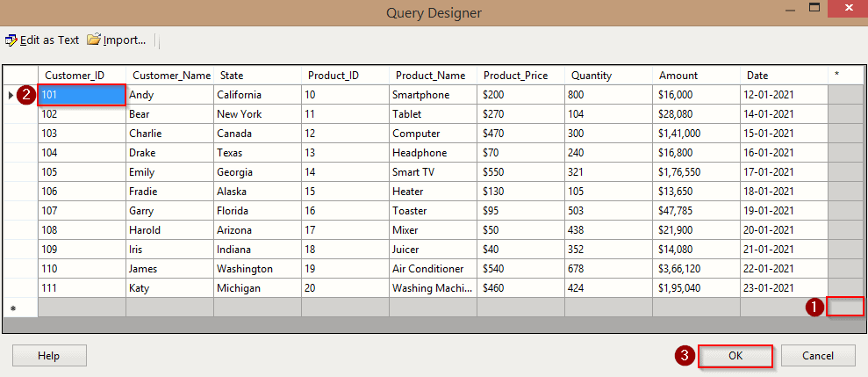
Task: Click the $47,785 amount cell
Action: pyautogui.click(x=696, y=211)
